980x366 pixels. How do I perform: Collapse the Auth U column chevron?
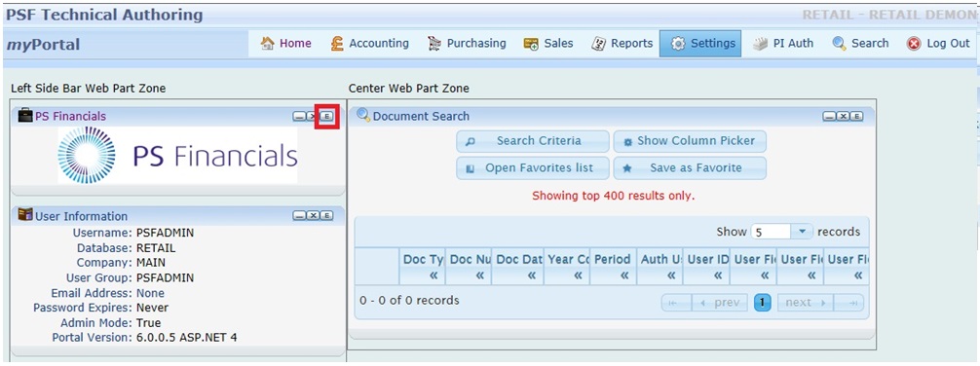click(x=671, y=274)
